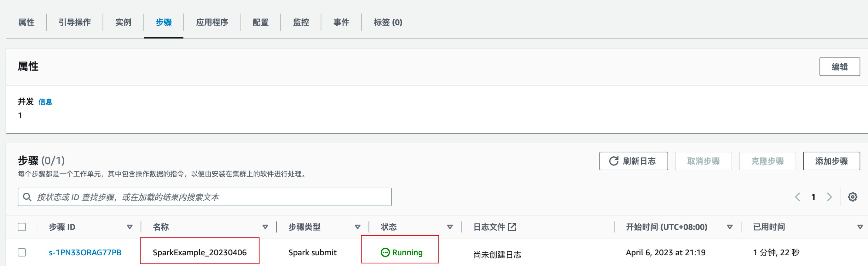Image resolution: width=868 pixels, height=266 pixels.
Task: Sort by the 名称 column arrow
Action: point(265,227)
